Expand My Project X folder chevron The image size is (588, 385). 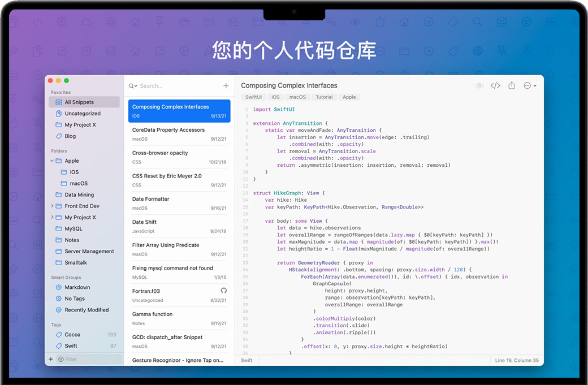click(52, 217)
